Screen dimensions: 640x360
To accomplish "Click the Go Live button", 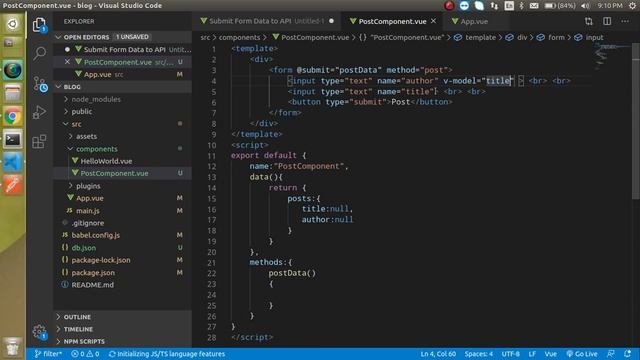I will (582, 354).
